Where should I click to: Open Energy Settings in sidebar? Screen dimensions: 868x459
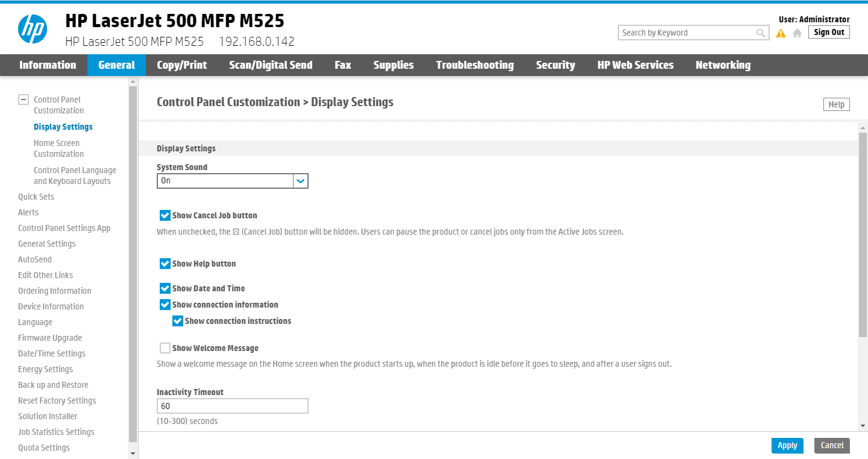coord(45,369)
